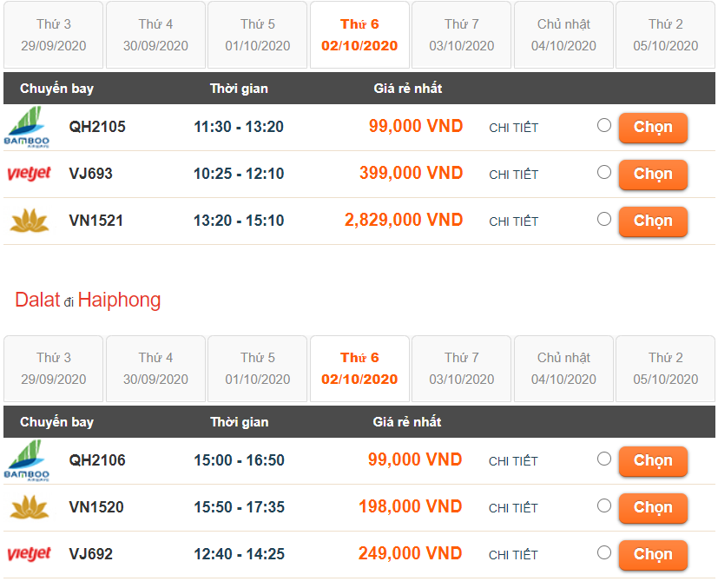
Task: Select the radio button for flight QH2105
Action: coord(604,125)
